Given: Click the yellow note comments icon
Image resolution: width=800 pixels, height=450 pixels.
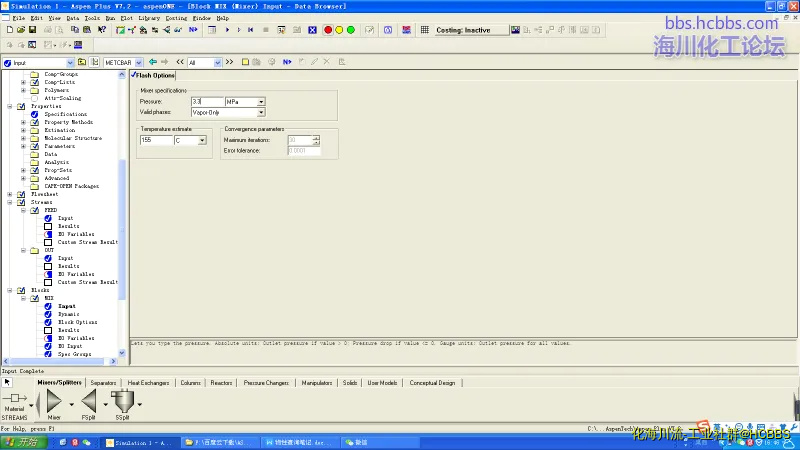Looking at the screenshot, I should tap(245, 62).
